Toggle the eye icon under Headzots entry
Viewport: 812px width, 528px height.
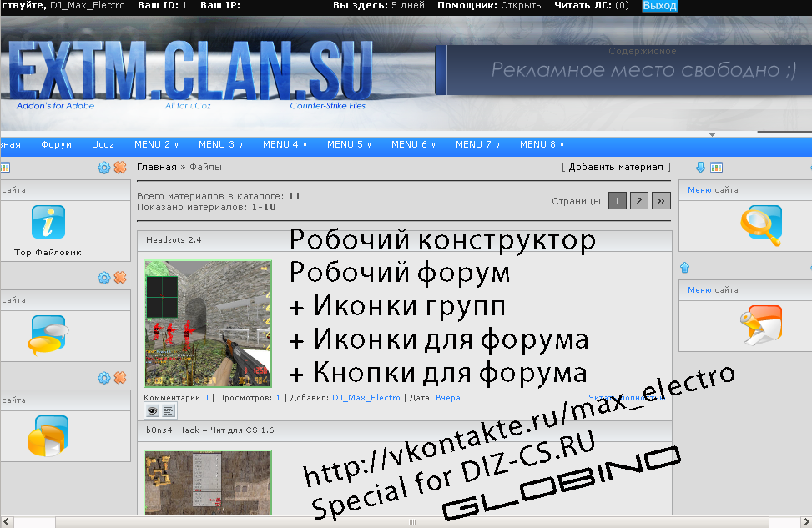(152, 411)
